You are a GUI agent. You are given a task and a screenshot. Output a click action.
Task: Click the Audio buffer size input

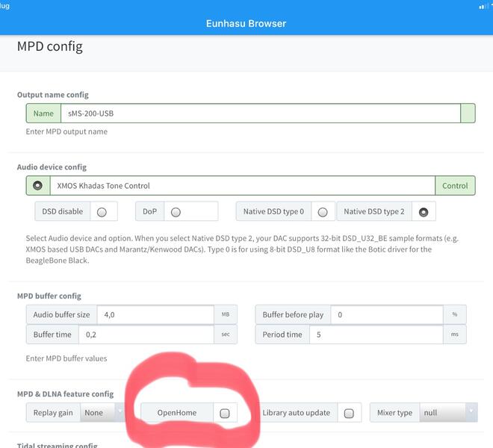click(155, 315)
